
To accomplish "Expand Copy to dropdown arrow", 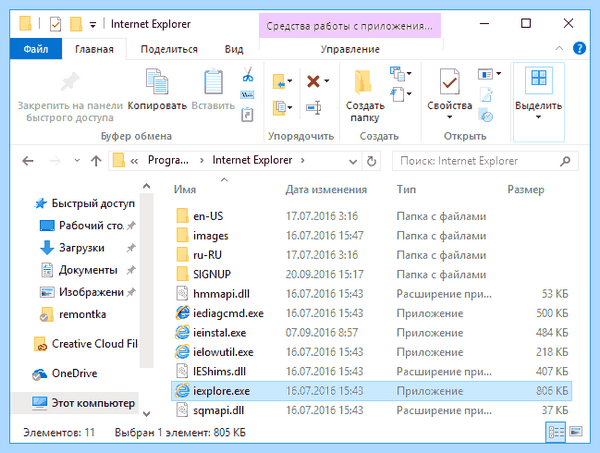I will (x=290, y=108).
